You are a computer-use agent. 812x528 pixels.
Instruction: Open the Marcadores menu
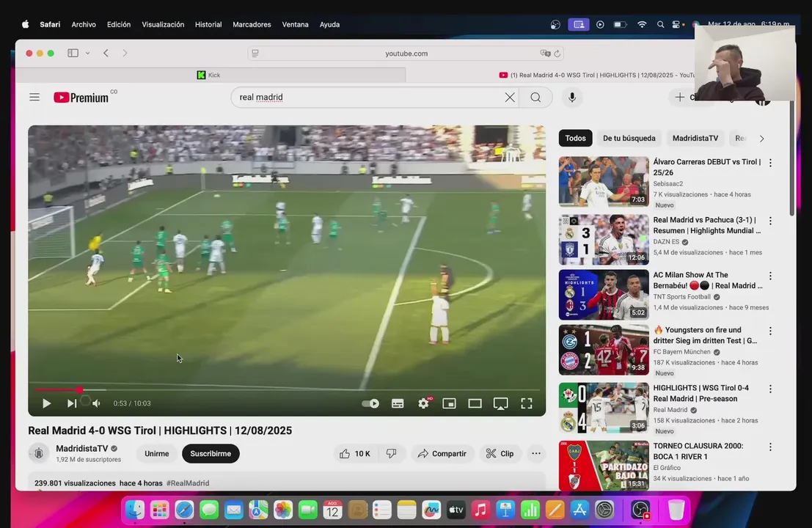[x=252, y=24]
